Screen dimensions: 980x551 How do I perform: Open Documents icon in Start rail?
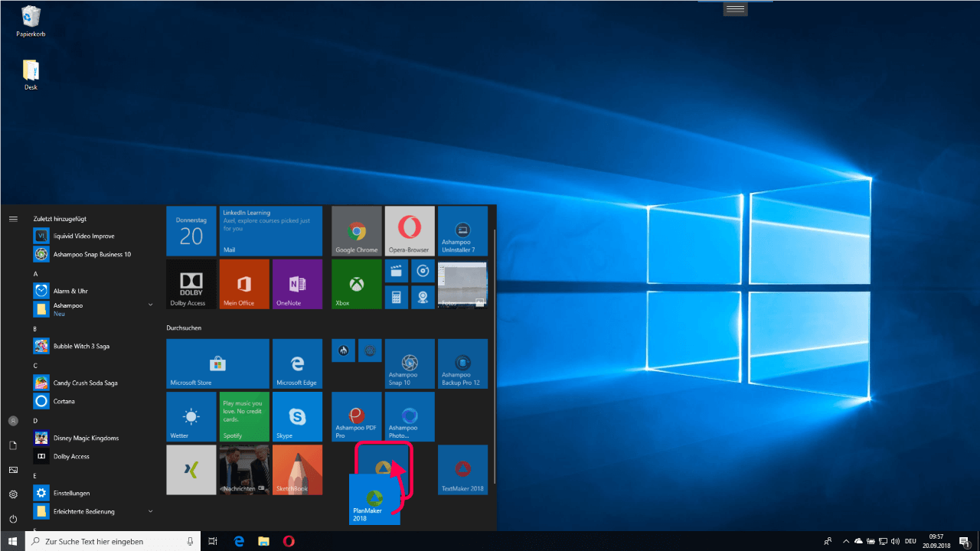13,445
